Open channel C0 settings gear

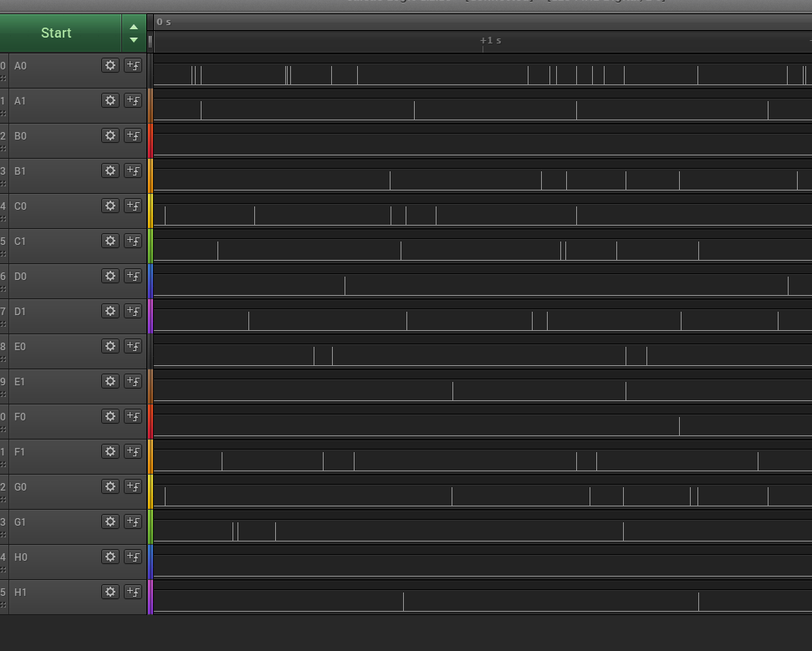(110, 206)
